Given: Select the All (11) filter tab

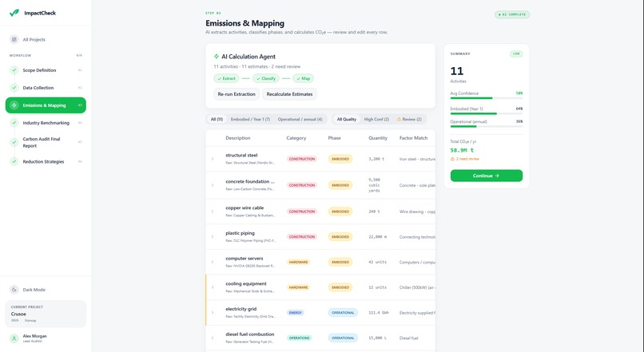Looking at the screenshot, I should [x=217, y=119].
